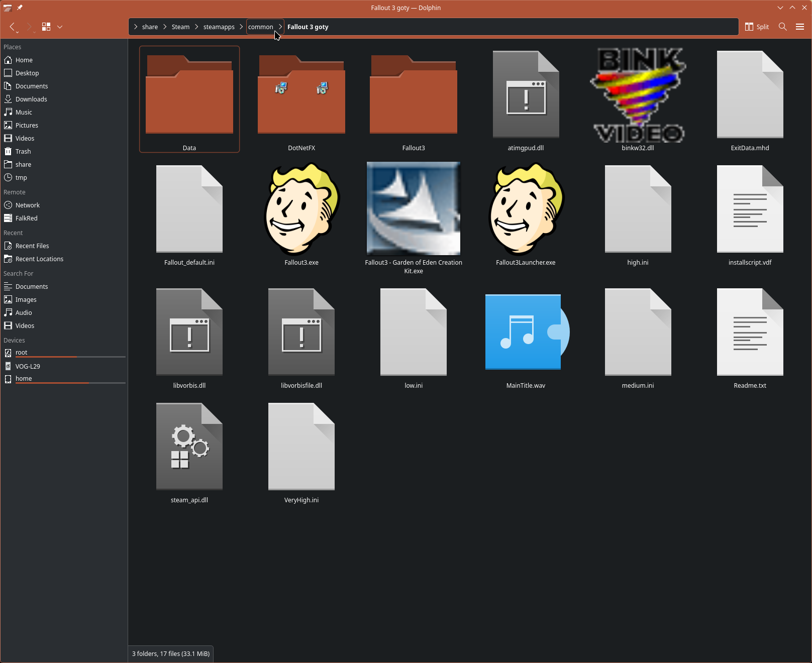812x663 pixels.
Task: Expand the arrow before 'share' breadcrumb
Action: click(136, 27)
